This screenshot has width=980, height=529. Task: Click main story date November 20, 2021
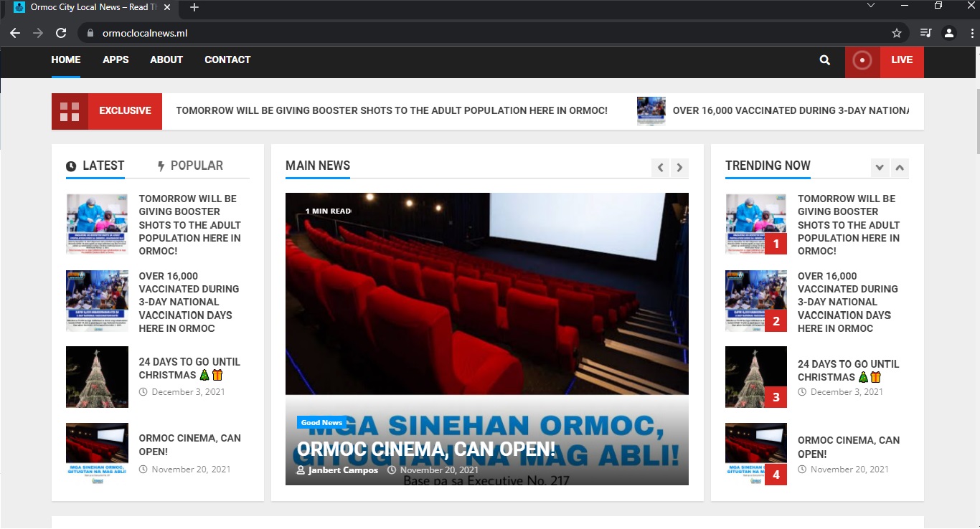click(x=433, y=470)
